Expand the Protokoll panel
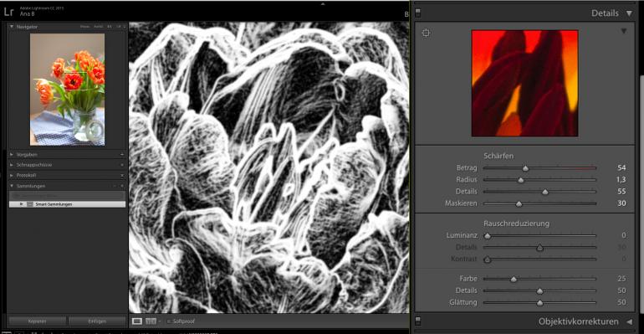Viewport: 644px width, 334px height. 12,176
